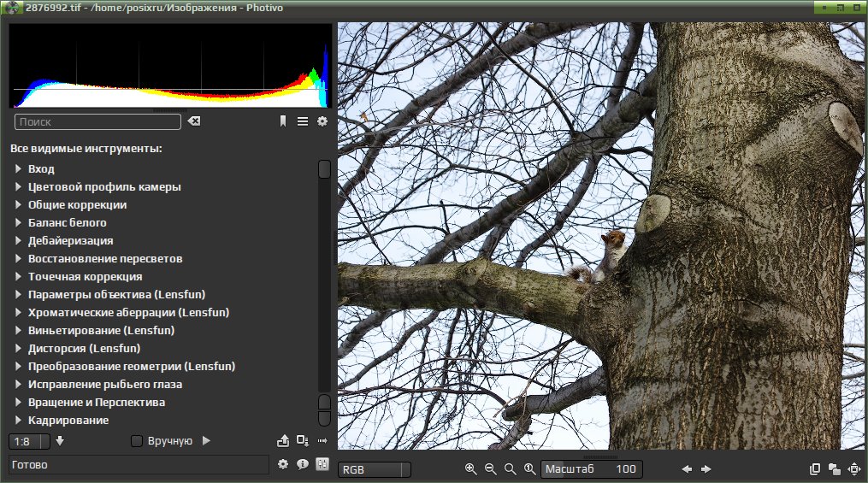
Task: Expand the Кадрирование tool group
Action: pyautogui.click(x=18, y=420)
